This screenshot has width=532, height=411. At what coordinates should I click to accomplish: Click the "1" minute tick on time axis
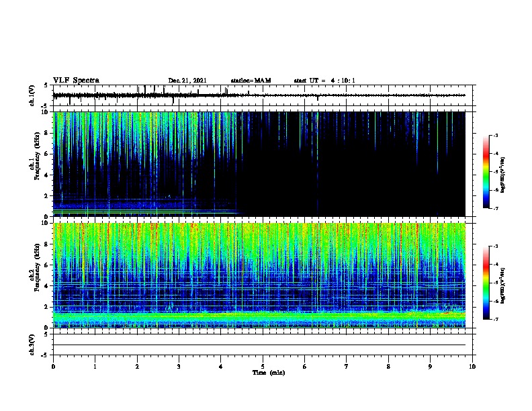pos(95,367)
